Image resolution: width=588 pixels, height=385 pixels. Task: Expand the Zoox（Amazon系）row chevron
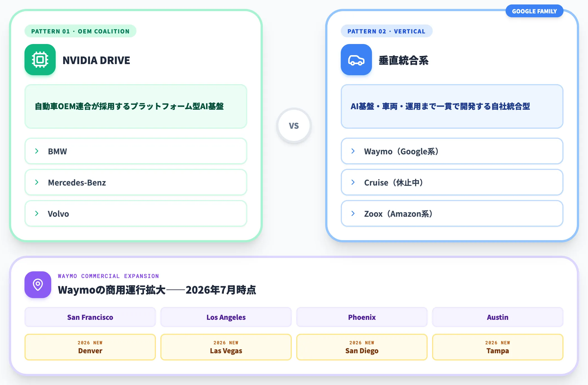pyautogui.click(x=353, y=213)
